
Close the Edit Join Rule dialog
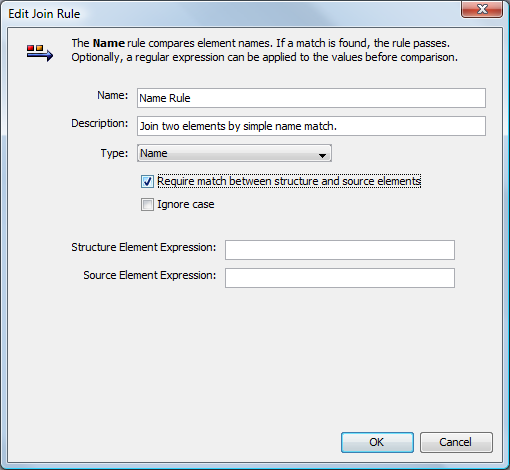[482, 9]
